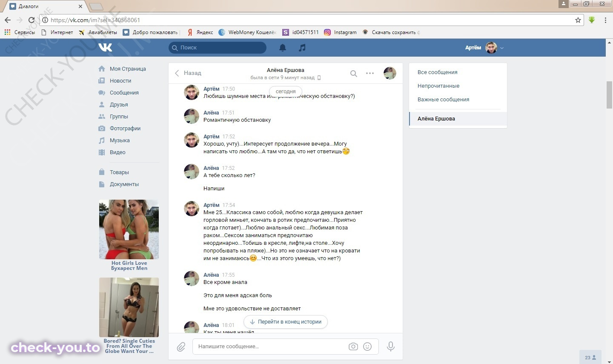Viewport: 613px width, 364px height.
Task: Attach a file with paperclip icon
Action: 181,347
